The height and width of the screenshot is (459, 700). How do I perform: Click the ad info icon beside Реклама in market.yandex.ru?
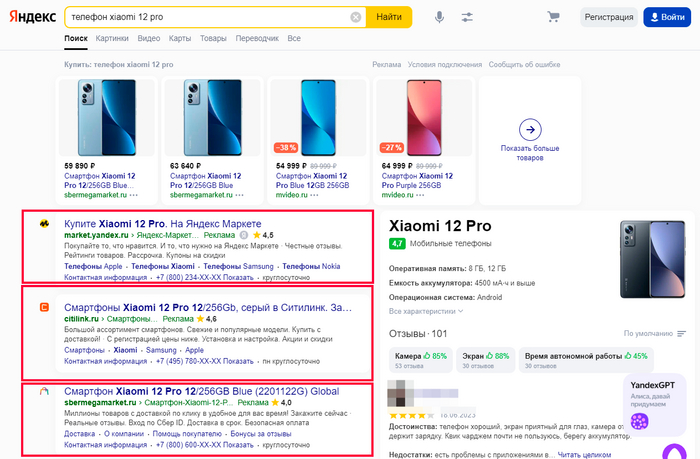244,235
